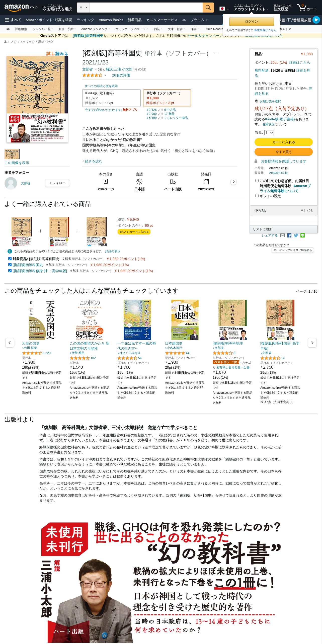
Task: Open 新着商品 nav item
Action: [x=135, y=20]
